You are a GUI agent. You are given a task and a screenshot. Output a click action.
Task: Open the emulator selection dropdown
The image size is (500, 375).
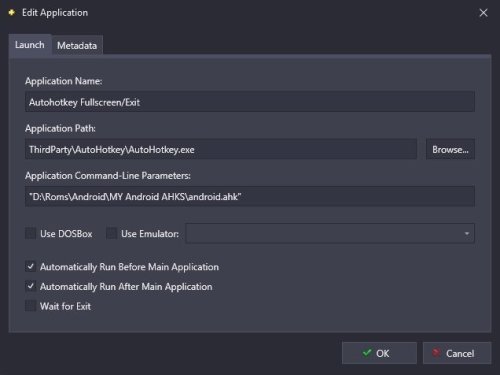(x=330, y=233)
